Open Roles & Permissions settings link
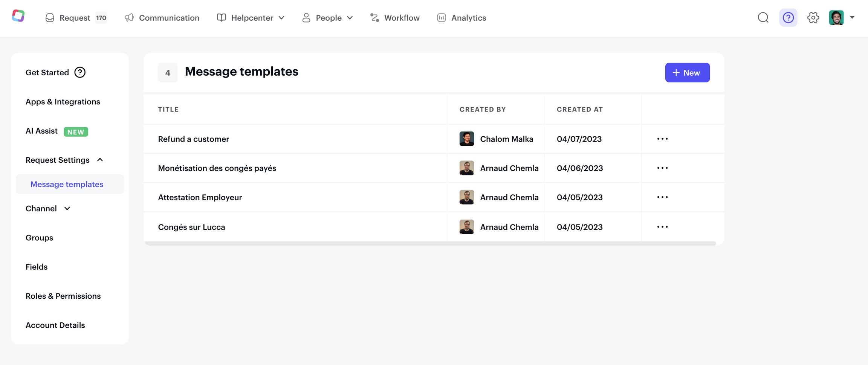The image size is (868, 365). coord(63,296)
